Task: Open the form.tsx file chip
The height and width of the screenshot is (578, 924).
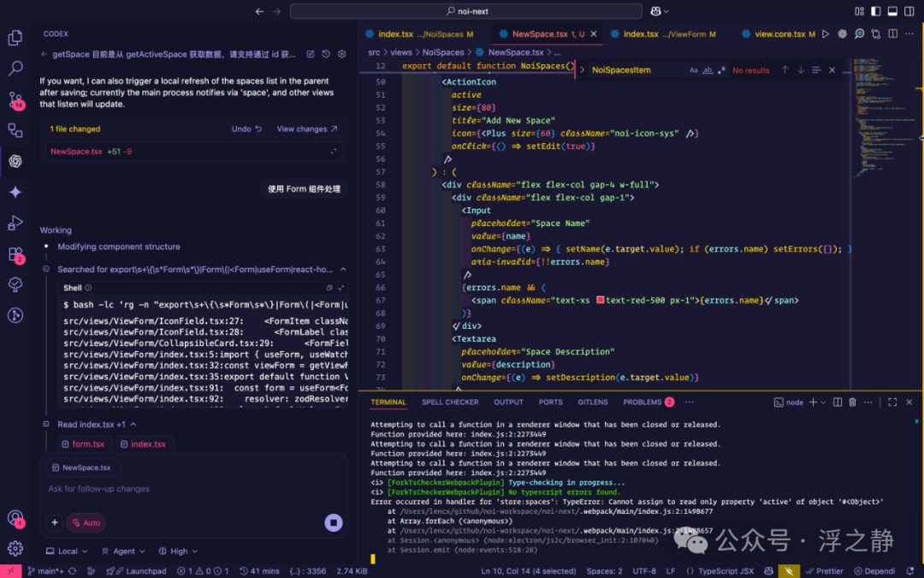Action: pyautogui.click(x=84, y=444)
